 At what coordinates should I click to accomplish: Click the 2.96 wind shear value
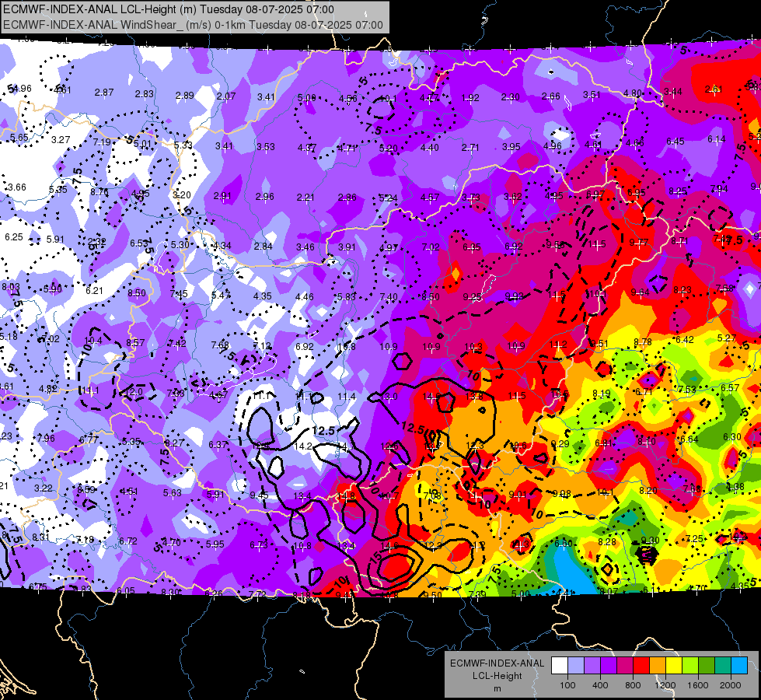point(264,196)
